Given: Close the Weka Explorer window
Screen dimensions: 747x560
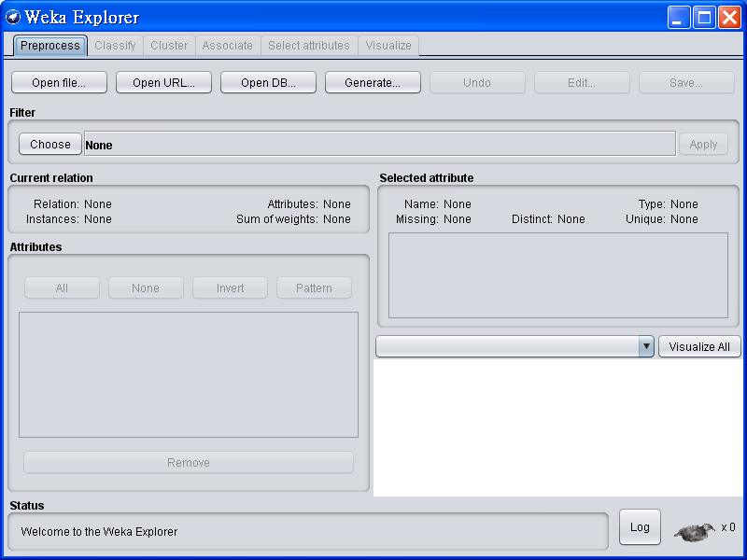Looking at the screenshot, I should pos(730,18).
